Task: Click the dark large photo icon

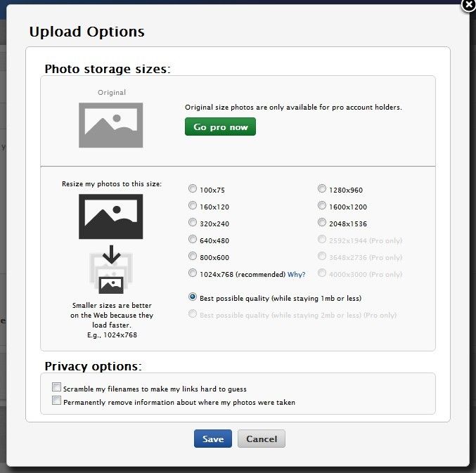Action: point(111,216)
